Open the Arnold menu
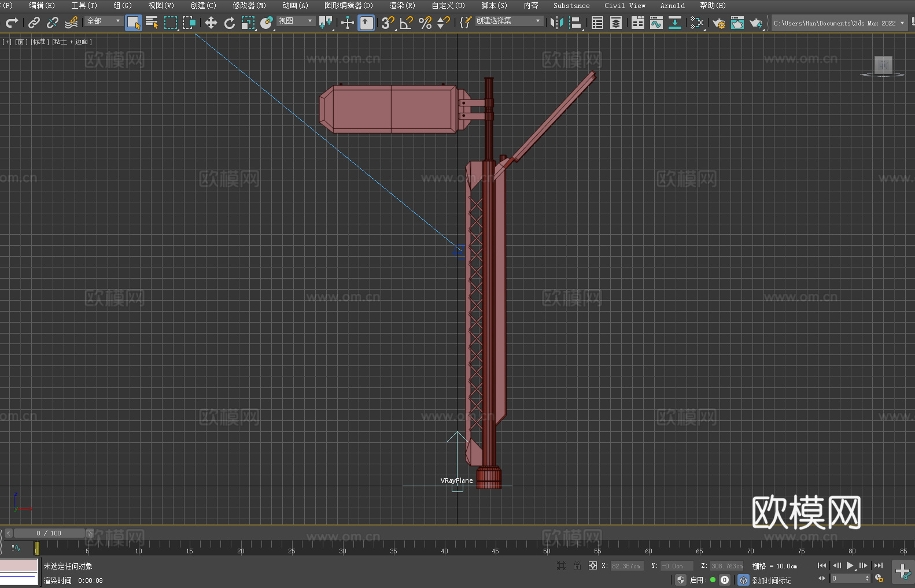The image size is (915, 588). point(672,6)
